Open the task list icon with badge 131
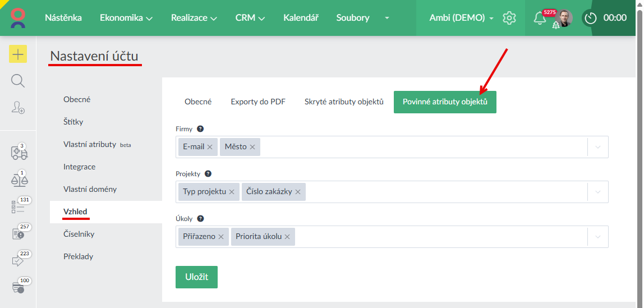644x308 pixels. pyautogui.click(x=18, y=206)
